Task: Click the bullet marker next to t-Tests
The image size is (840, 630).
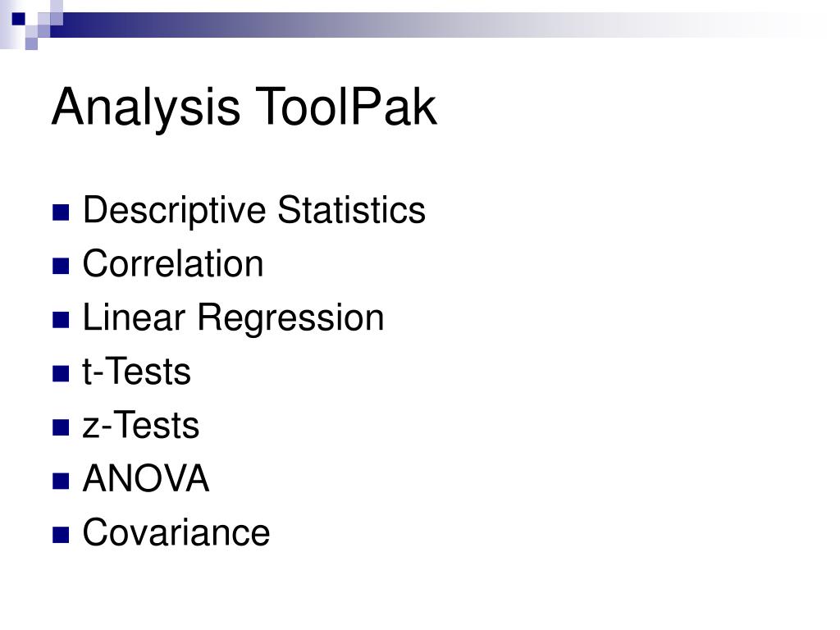Action: point(61,373)
